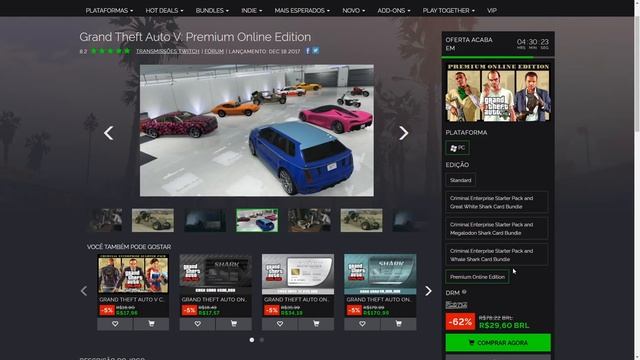The width and height of the screenshot is (640, 360).
Task: Advance to the next gallery screenshot
Action: click(x=403, y=133)
